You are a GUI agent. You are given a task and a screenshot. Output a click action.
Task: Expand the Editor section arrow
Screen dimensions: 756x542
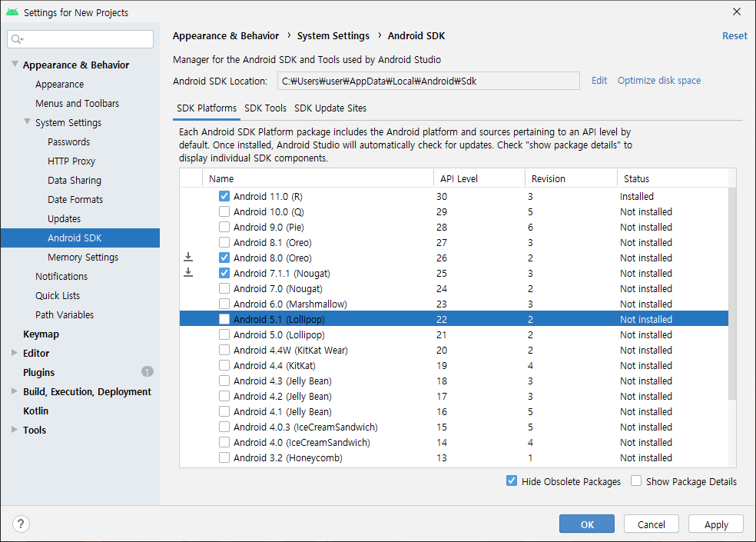click(x=15, y=353)
